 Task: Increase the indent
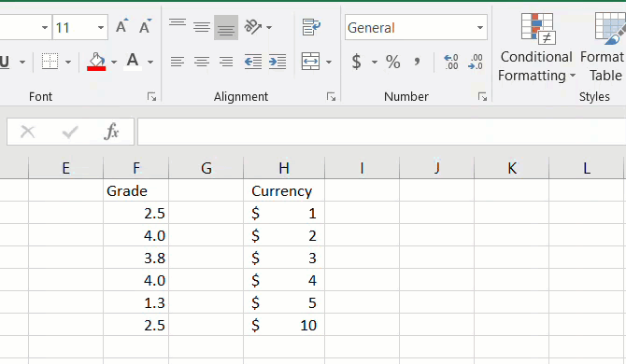coord(277,62)
